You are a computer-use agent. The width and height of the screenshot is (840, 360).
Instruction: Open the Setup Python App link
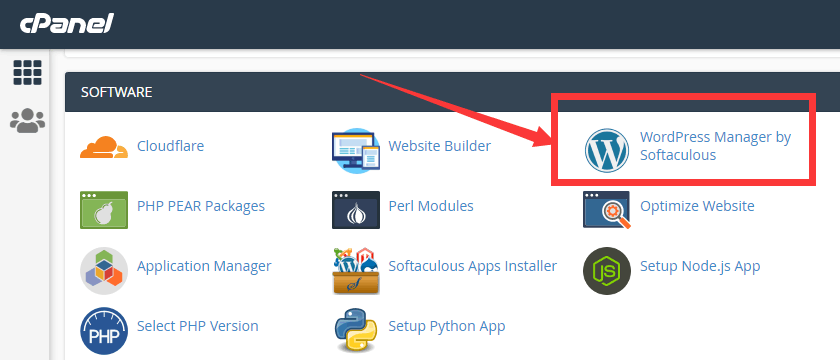point(447,326)
